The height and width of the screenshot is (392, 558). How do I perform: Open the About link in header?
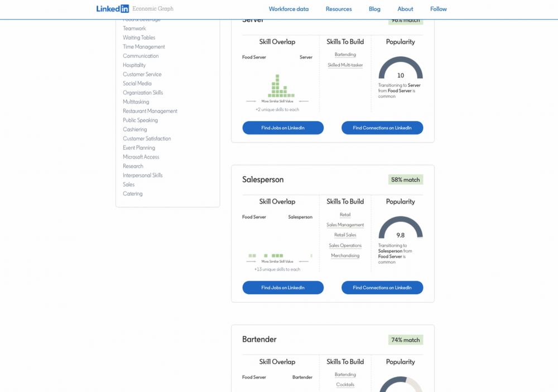(x=405, y=9)
